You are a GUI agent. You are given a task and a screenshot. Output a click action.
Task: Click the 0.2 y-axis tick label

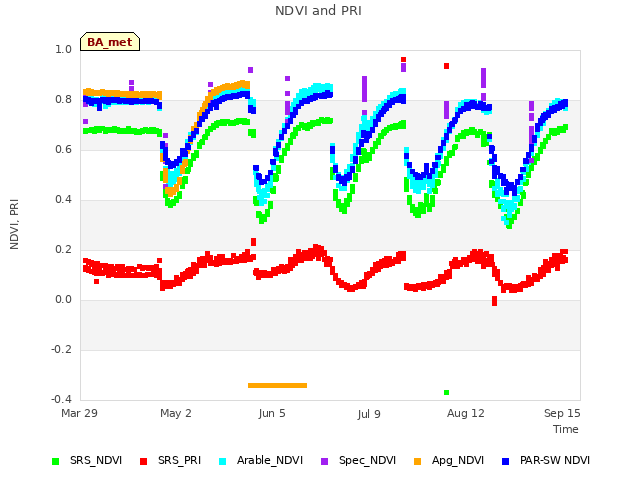63,249
